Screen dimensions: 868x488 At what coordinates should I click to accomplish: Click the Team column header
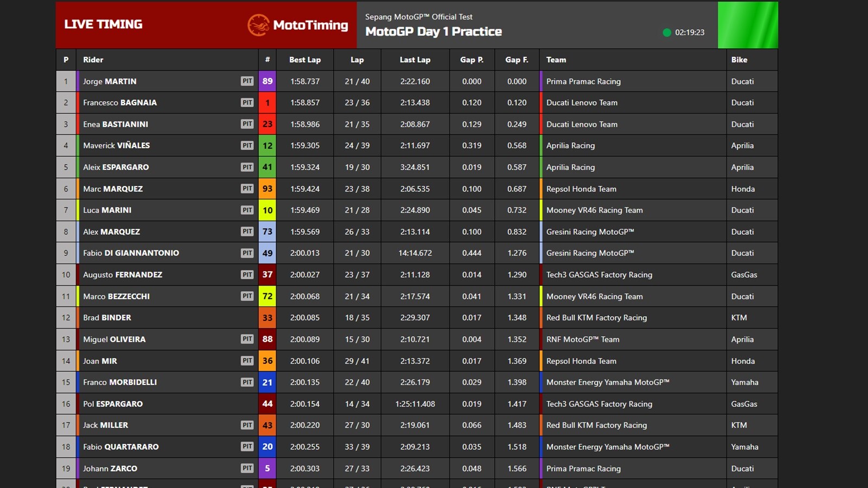556,60
